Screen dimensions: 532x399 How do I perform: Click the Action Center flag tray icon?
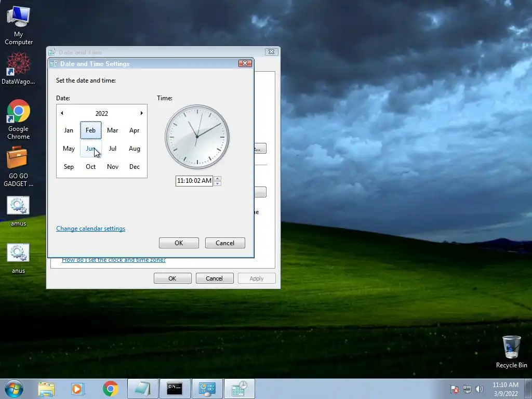click(455, 390)
